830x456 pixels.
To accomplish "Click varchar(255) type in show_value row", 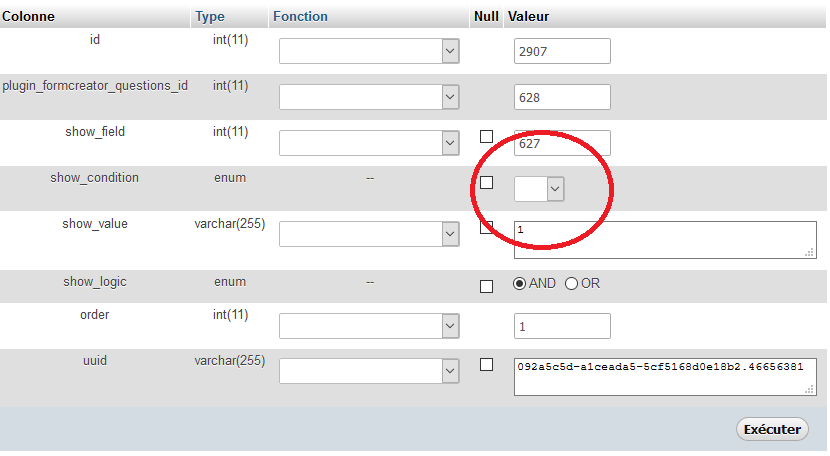I will [x=230, y=224].
